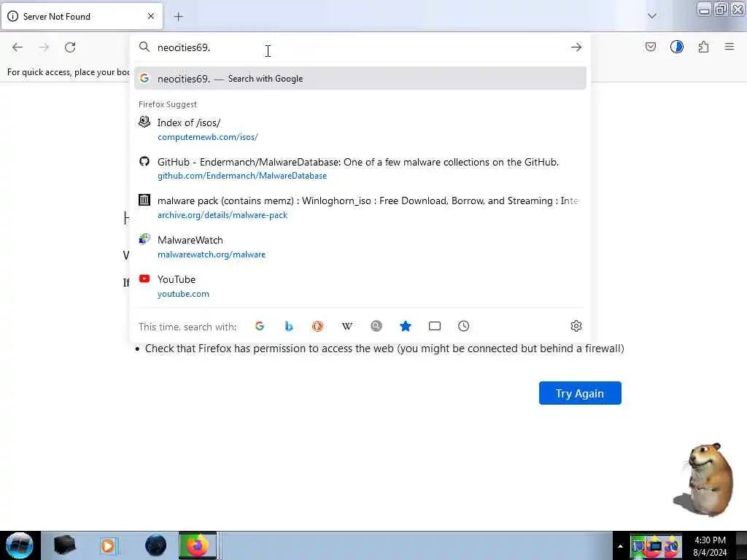Click the site info icon in the tab
The width and height of the screenshot is (747, 560).
click(x=13, y=16)
